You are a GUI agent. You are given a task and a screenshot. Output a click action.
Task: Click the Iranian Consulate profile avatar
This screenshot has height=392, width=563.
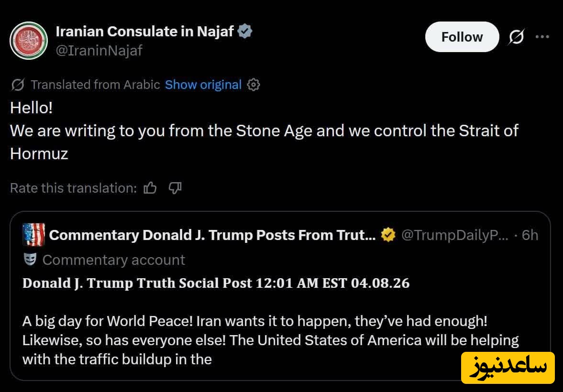29,41
